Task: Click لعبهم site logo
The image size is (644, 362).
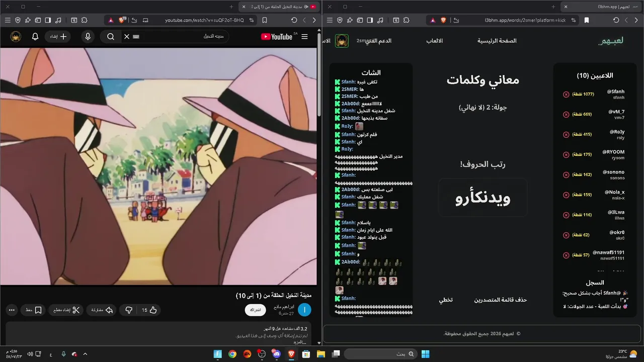Action: (x=611, y=41)
